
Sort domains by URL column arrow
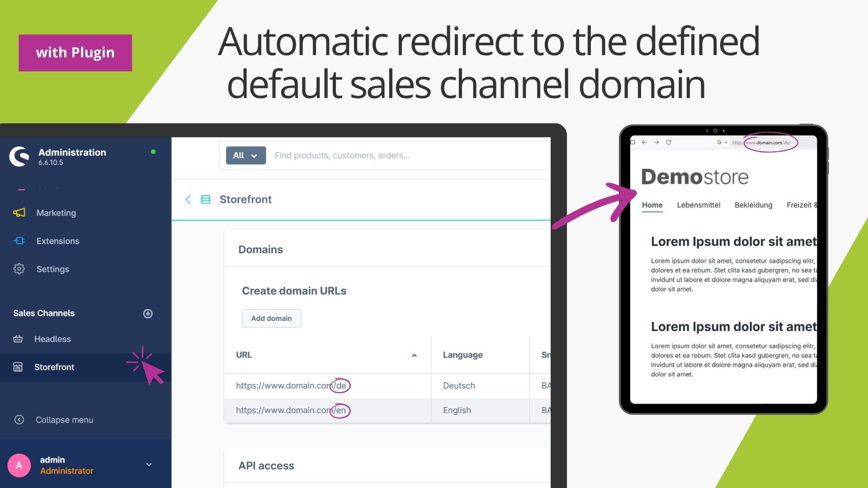[414, 355]
